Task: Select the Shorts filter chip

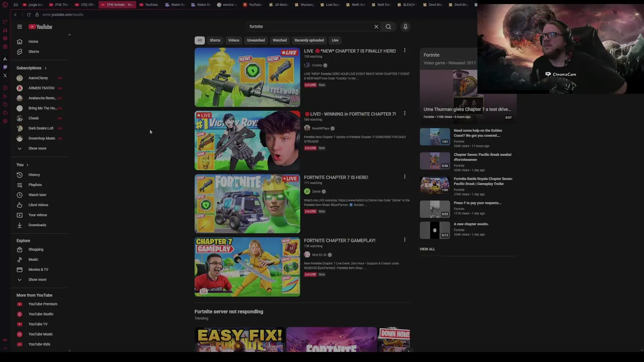Action: point(215,40)
